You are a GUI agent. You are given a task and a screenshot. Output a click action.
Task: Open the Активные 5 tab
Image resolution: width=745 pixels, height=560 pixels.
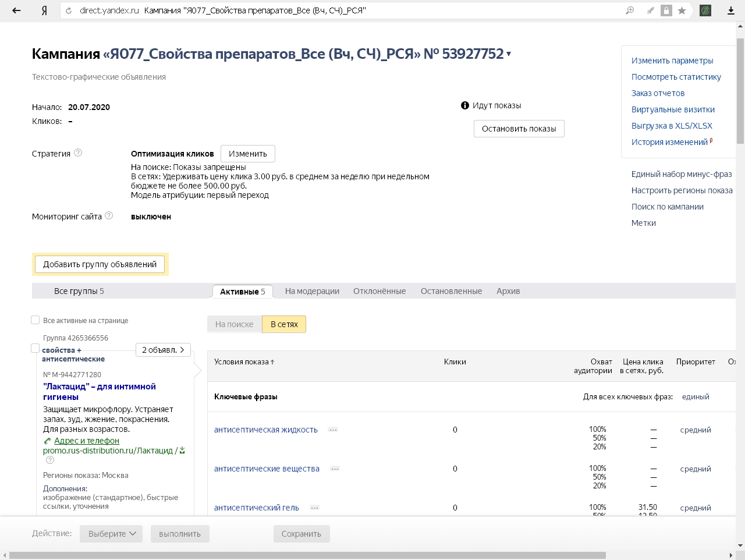(x=243, y=292)
